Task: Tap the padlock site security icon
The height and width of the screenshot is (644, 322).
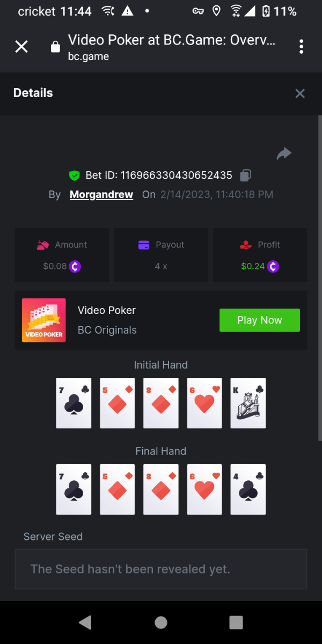Action: (55, 47)
